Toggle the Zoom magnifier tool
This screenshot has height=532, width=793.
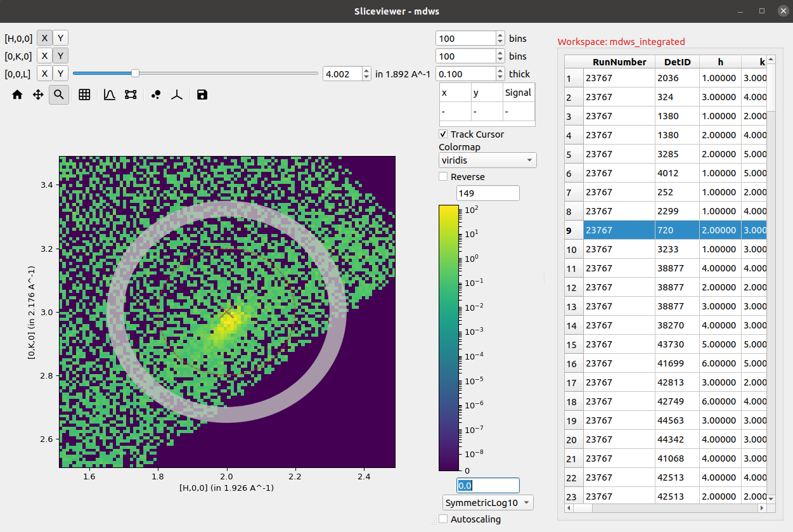tap(59, 94)
